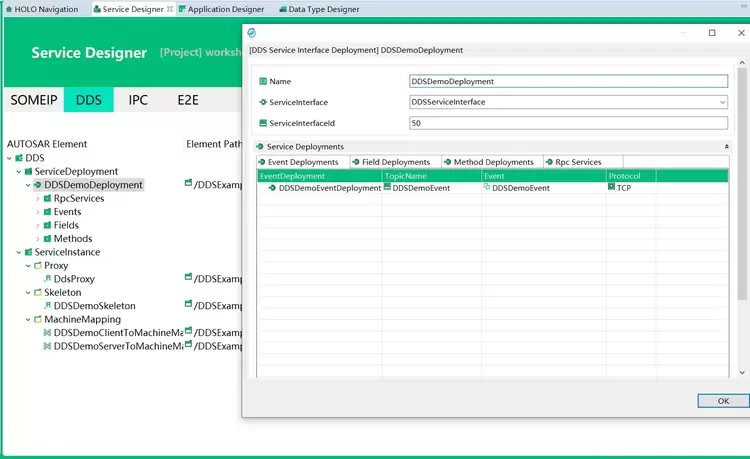This screenshot has height=459, width=750.
Task: Expand the RpcServices tree node
Action: (x=38, y=199)
